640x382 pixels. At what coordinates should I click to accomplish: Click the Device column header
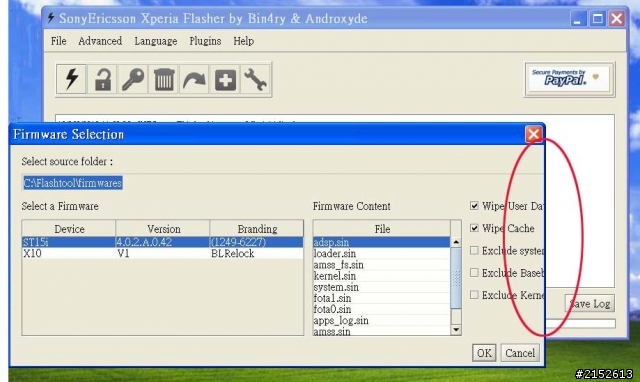tap(69, 229)
